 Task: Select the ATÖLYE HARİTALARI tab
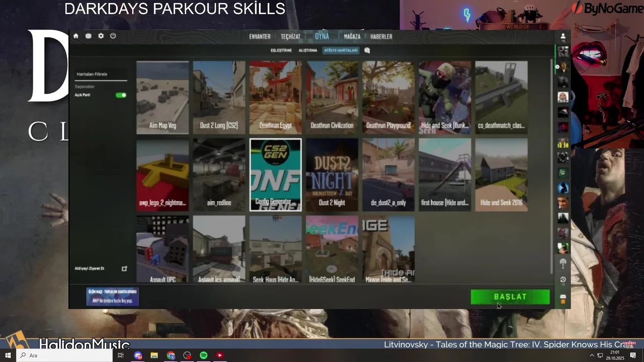341,50
